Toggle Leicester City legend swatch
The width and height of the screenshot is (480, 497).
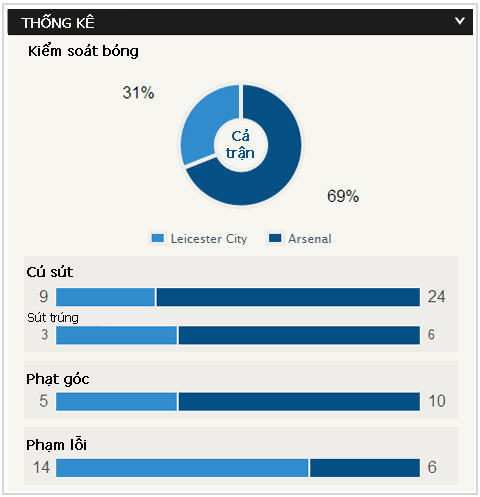pyautogui.click(x=157, y=238)
